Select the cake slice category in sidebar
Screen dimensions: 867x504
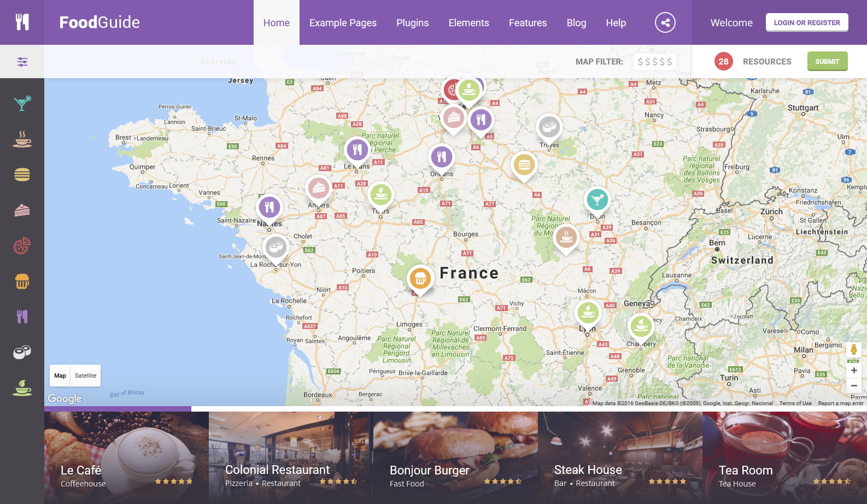point(22,210)
